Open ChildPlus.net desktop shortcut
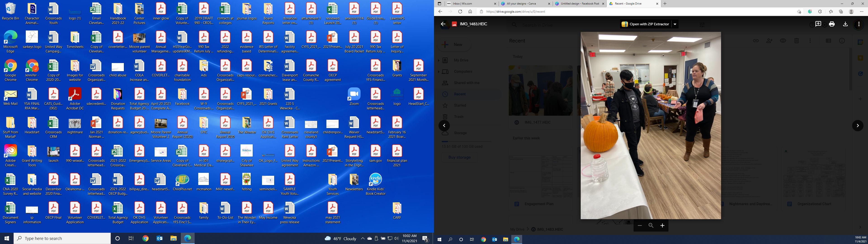This screenshot has height=244, width=868. pyautogui.click(x=182, y=182)
